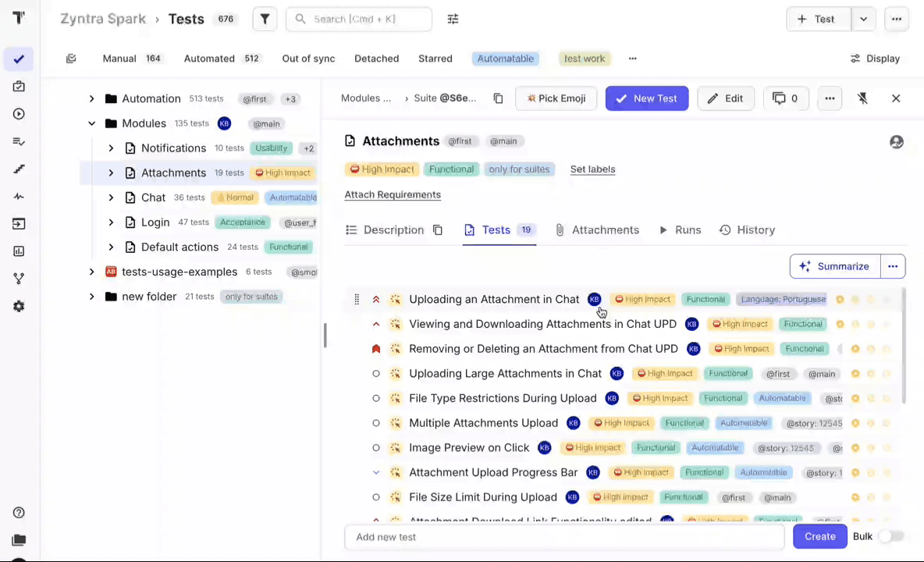Collapse the Modules folder
924x562 pixels.
point(91,123)
